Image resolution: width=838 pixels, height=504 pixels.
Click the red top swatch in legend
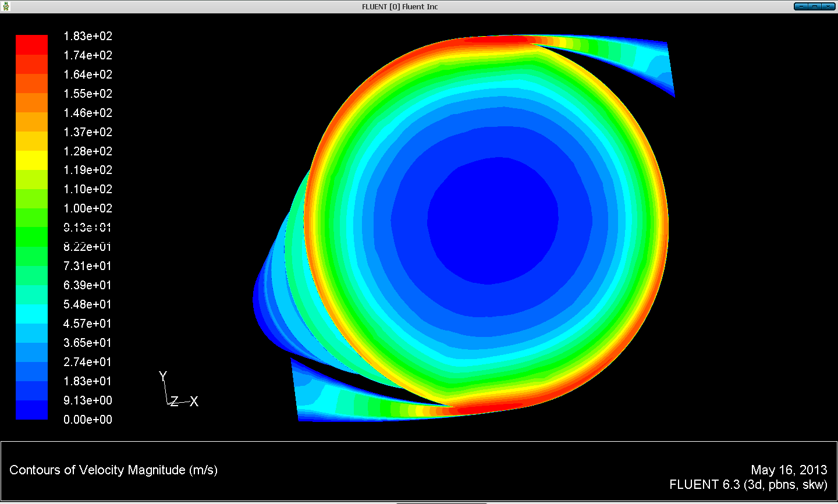[x=31, y=45]
